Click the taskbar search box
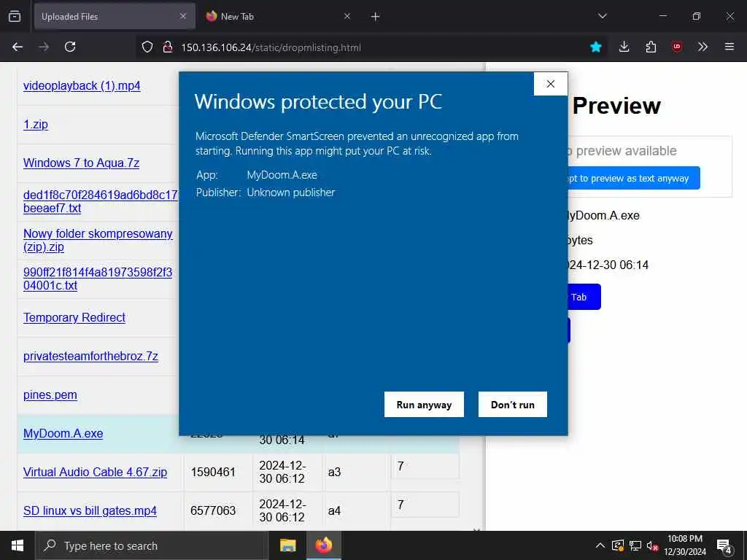 (152, 545)
